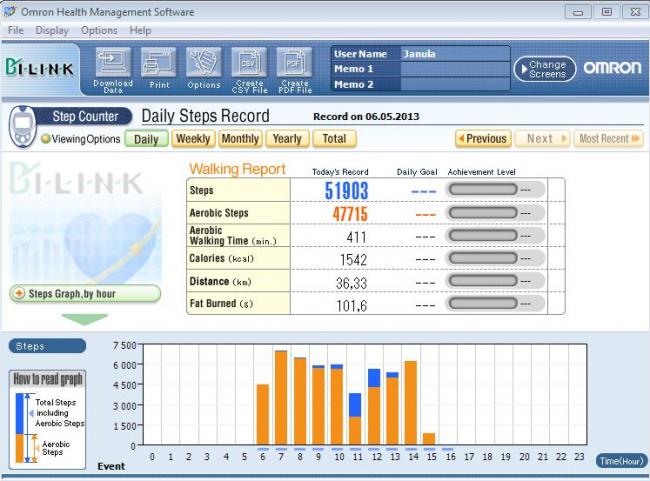Click the How to read graph legend

(x=48, y=420)
